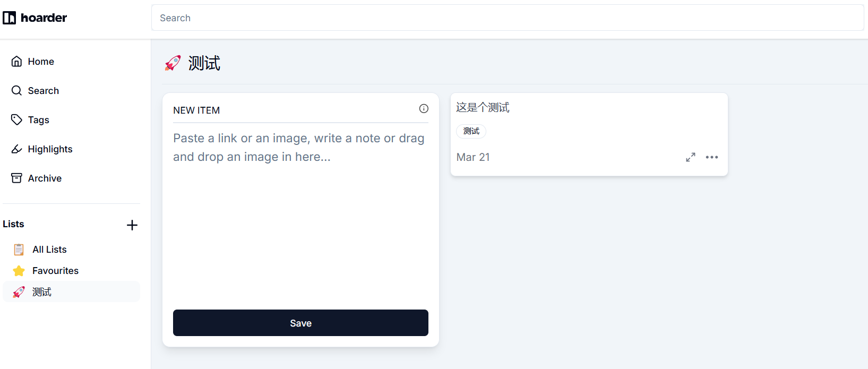Click the 测试 tag on the note card
Image resolution: width=868 pixels, height=369 pixels.
point(471,131)
